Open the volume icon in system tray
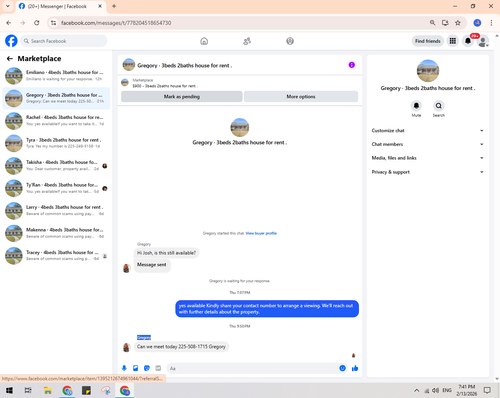 [435, 390]
